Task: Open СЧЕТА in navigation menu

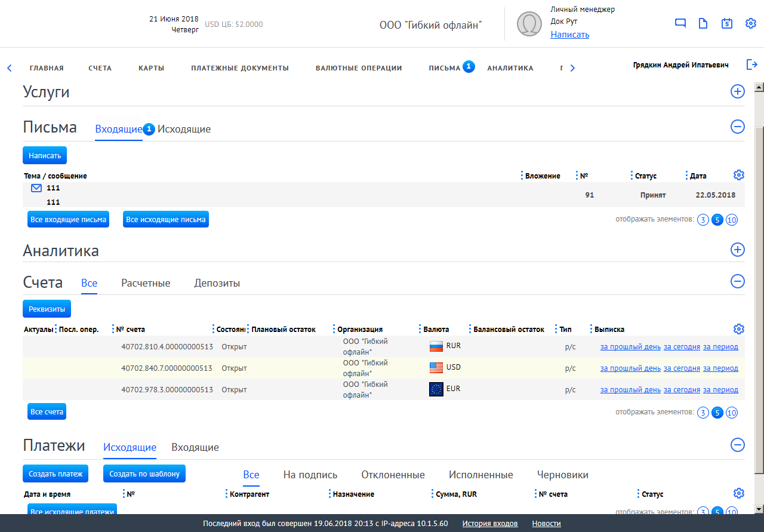Action: tap(100, 68)
